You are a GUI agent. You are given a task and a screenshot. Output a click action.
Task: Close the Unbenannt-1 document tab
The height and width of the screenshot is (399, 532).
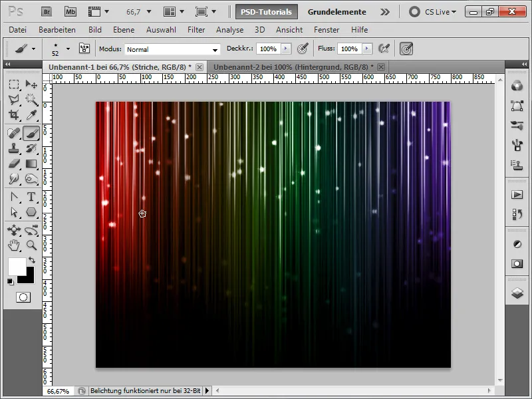click(199, 67)
